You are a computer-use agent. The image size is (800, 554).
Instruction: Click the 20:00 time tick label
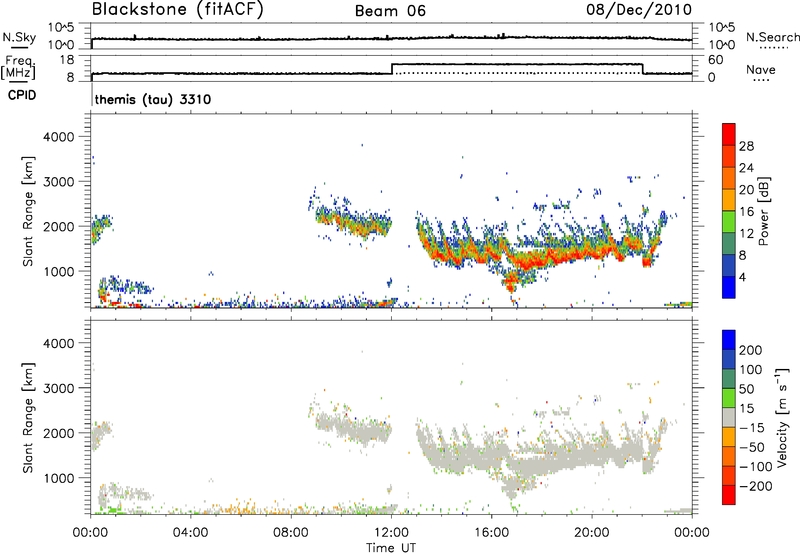click(592, 532)
